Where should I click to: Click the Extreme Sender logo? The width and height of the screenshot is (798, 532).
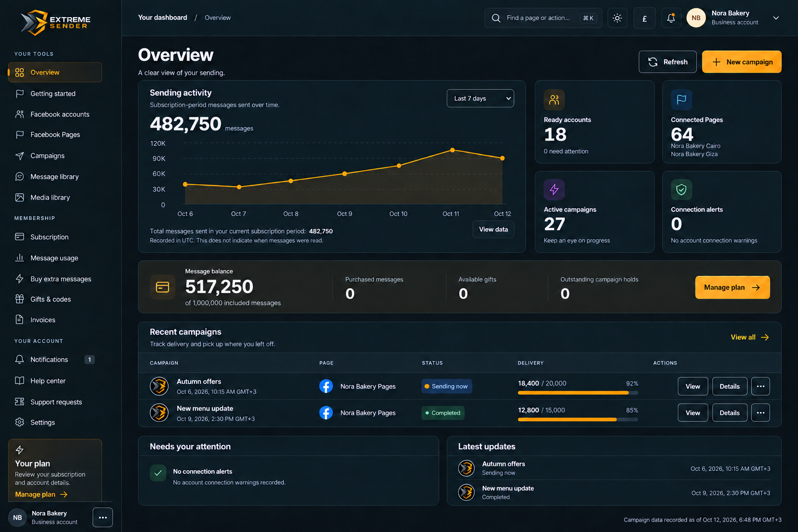pos(56,22)
